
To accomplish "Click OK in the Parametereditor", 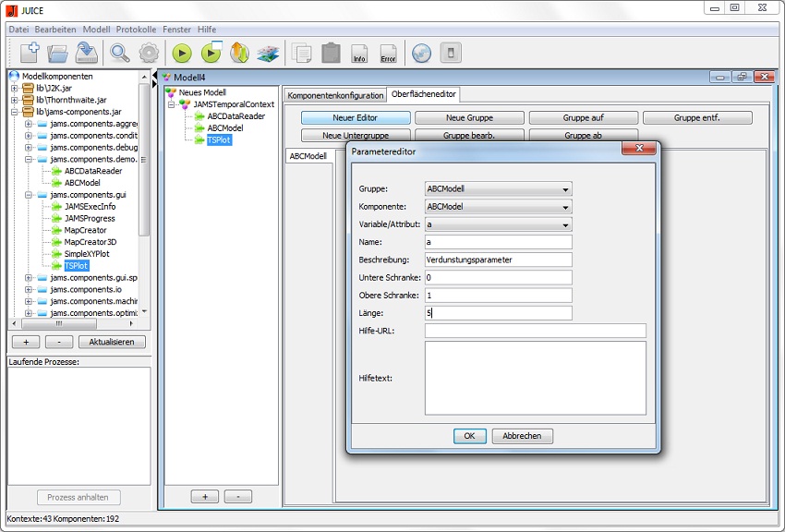I will 469,436.
